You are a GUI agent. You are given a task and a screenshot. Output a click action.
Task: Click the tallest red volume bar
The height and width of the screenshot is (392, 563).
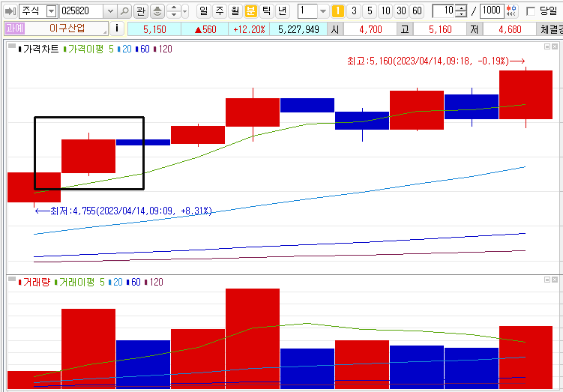pyautogui.click(x=253, y=339)
